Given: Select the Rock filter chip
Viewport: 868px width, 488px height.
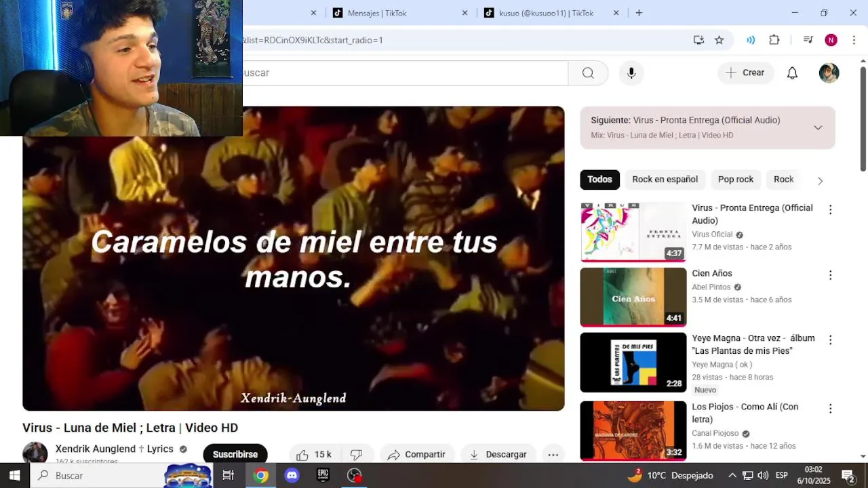Looking at the screenshot, I should click(x=783, y=180).
